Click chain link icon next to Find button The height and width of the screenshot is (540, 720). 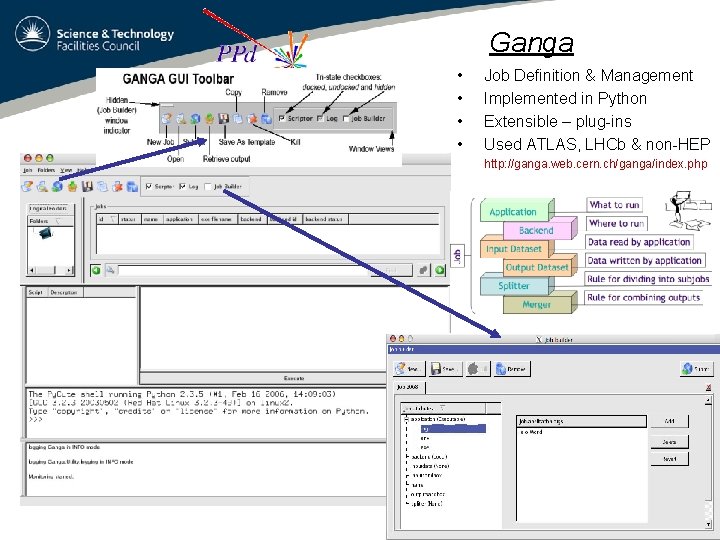coord(424,270)
